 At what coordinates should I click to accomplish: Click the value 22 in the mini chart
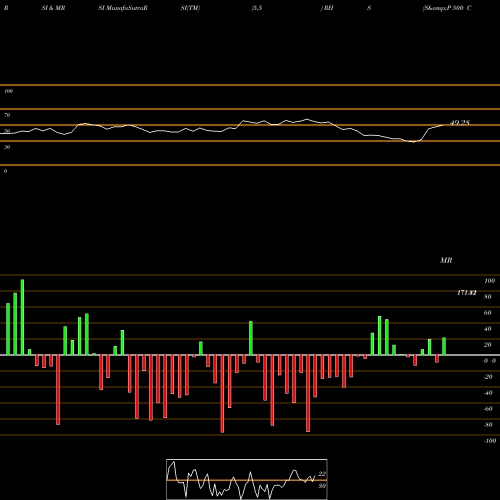[x=322, y=474]
